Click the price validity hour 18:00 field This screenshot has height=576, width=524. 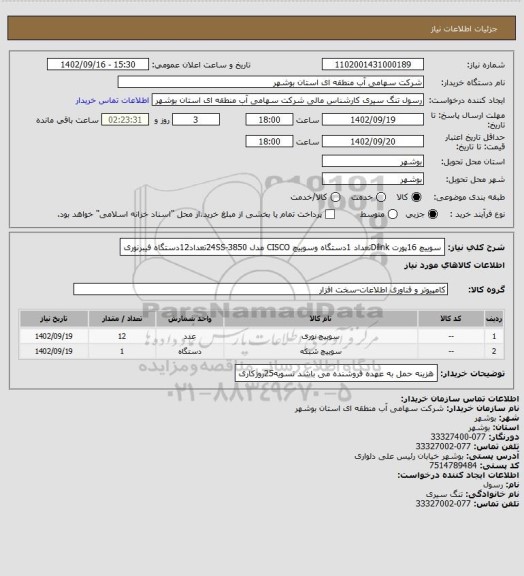pyautogui.click(x=269, y=141)
